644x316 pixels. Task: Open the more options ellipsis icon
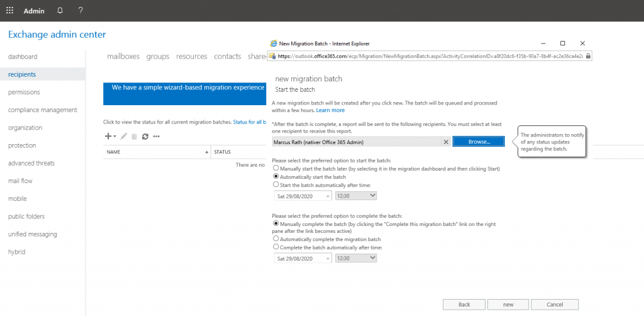click(x=156, y=137)
